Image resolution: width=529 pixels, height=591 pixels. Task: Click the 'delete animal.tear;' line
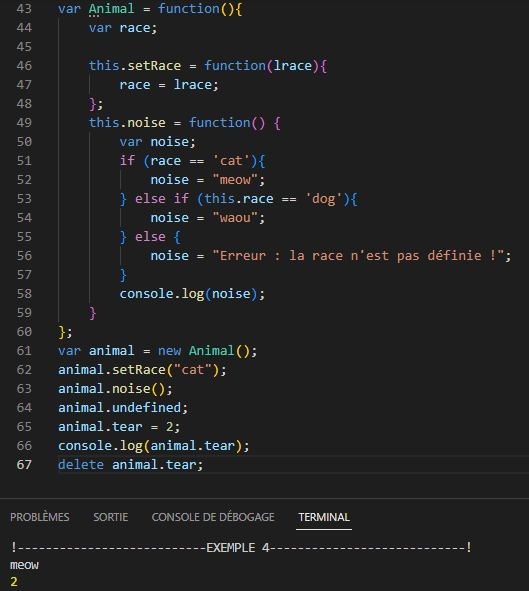(x=130, y=465)
